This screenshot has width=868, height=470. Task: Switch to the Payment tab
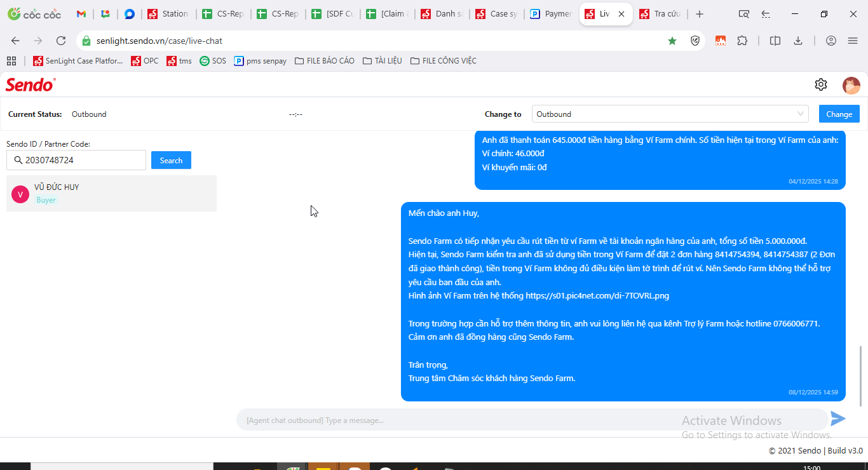551,14
